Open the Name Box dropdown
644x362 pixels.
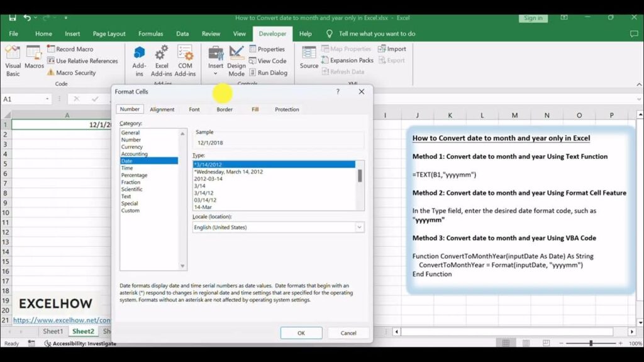coord(47,99)
